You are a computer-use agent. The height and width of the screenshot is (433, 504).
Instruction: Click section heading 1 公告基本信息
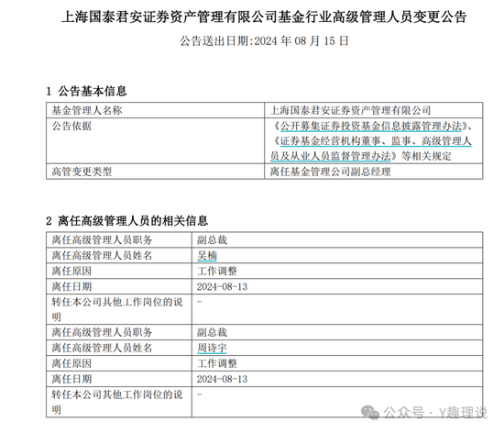click(x=86, y=91)
